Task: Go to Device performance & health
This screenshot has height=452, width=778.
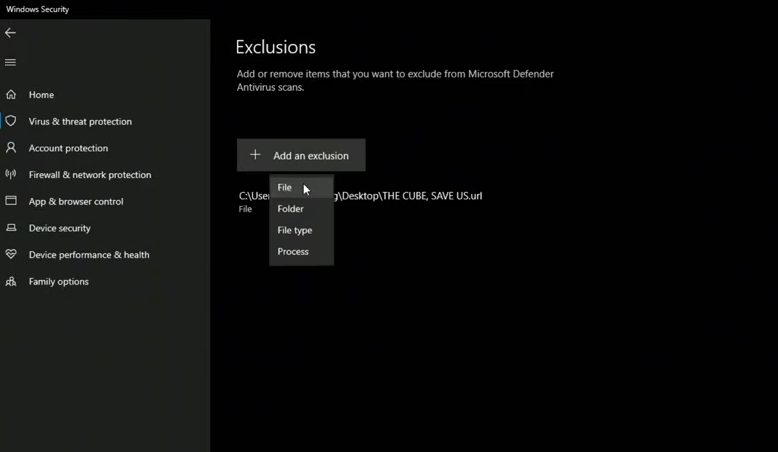Action: click(x=89, y=255)
